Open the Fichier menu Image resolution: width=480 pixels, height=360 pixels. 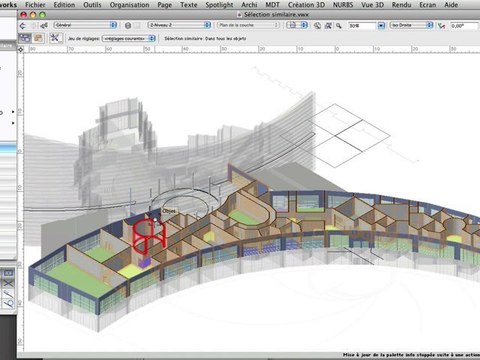click(x=35, y=5)
